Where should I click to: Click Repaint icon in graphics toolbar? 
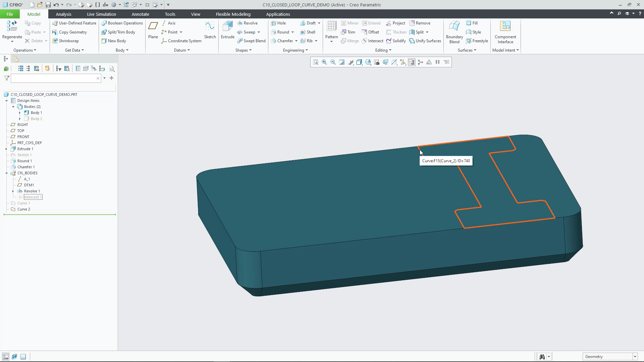[341, 62]
